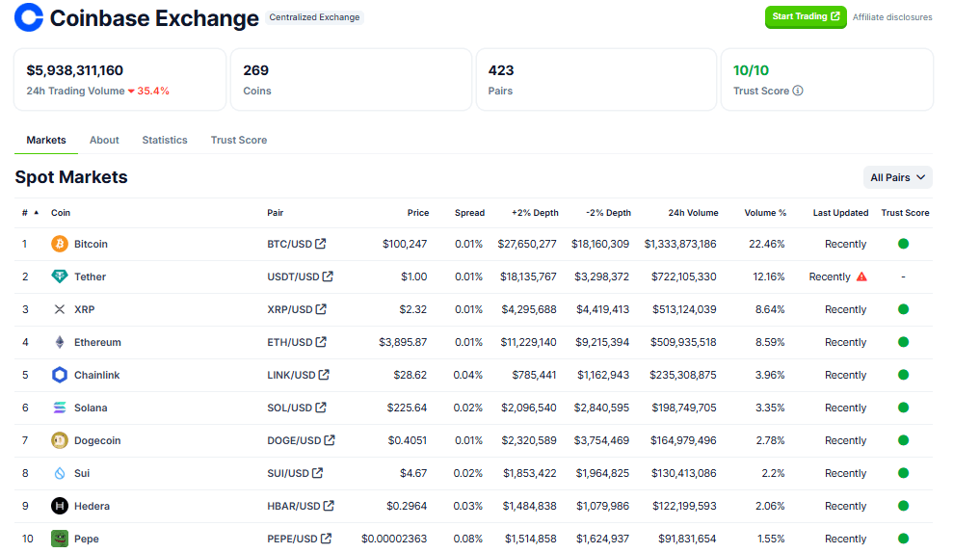
Task: Click the $1,333,873,186 volume cell
Action: pos(680,244)
